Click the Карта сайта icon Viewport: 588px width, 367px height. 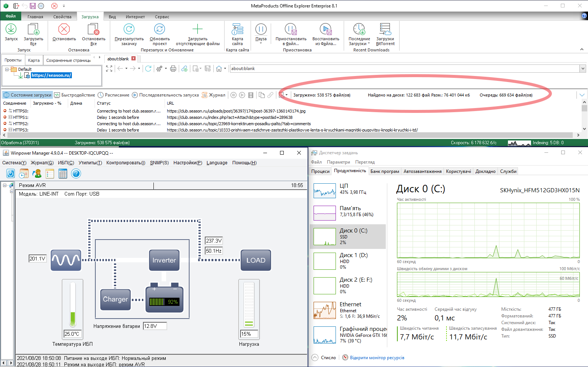pos(238,29)
